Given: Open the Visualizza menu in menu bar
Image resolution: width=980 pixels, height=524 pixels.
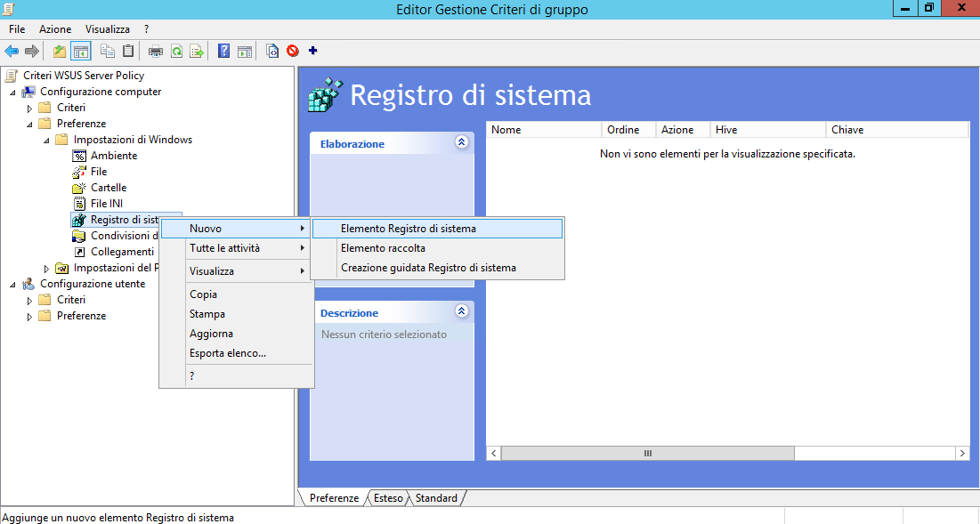Looking at the screenshot, I should click(107, 29).
